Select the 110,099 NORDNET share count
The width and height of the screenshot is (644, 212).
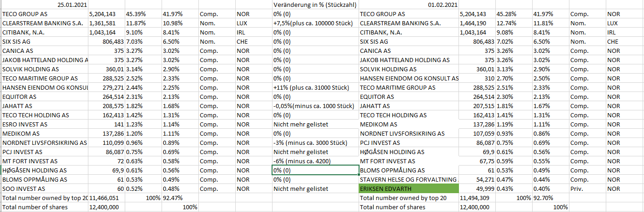(x=106, y=143)
